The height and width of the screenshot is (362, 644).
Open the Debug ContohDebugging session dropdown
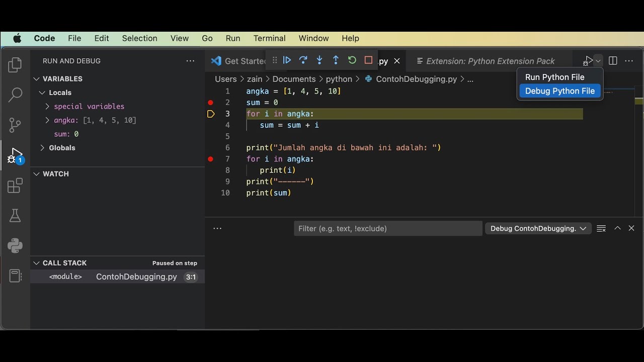pyautogui.click(x=538, y=228)
